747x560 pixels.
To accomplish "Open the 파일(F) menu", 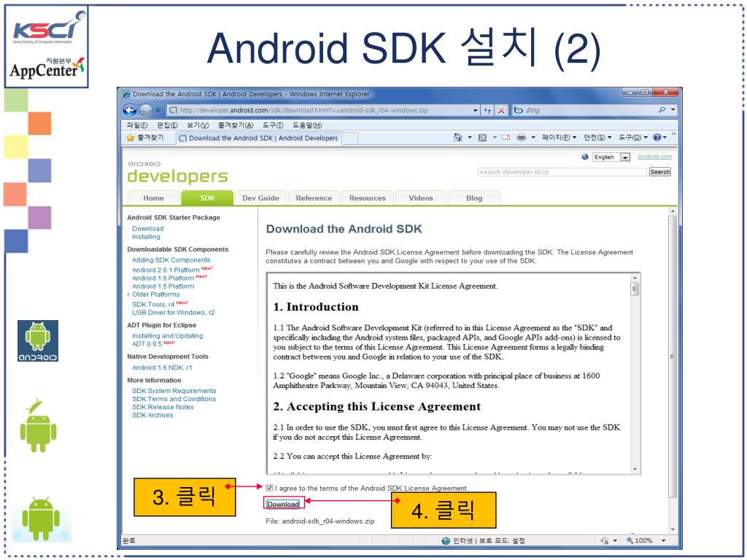I will pyautogui.click(x=137, y=125).
